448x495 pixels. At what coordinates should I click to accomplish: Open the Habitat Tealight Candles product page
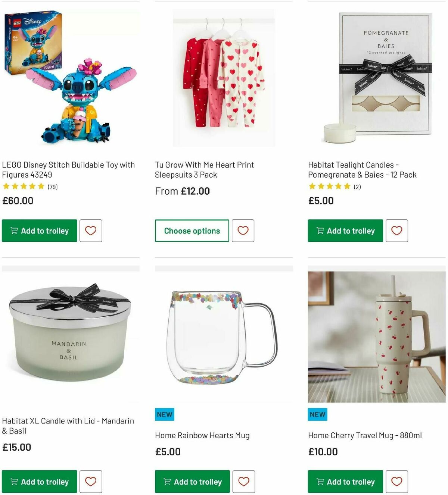[x=362, y=169]
